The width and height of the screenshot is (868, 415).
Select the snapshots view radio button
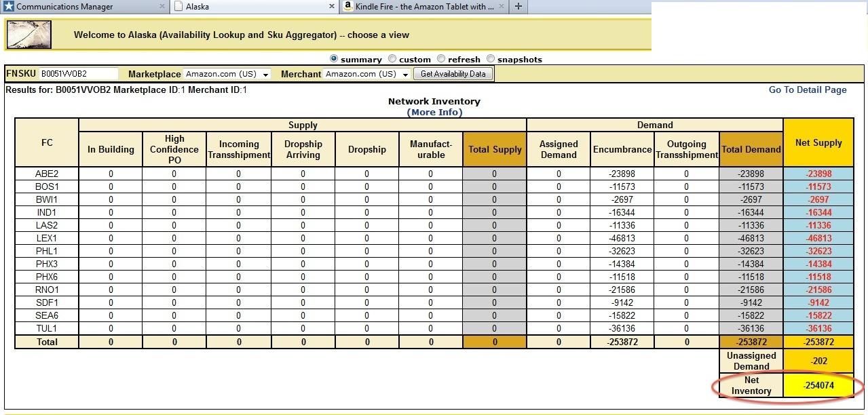pyautogui.click(x=491, y=59)
